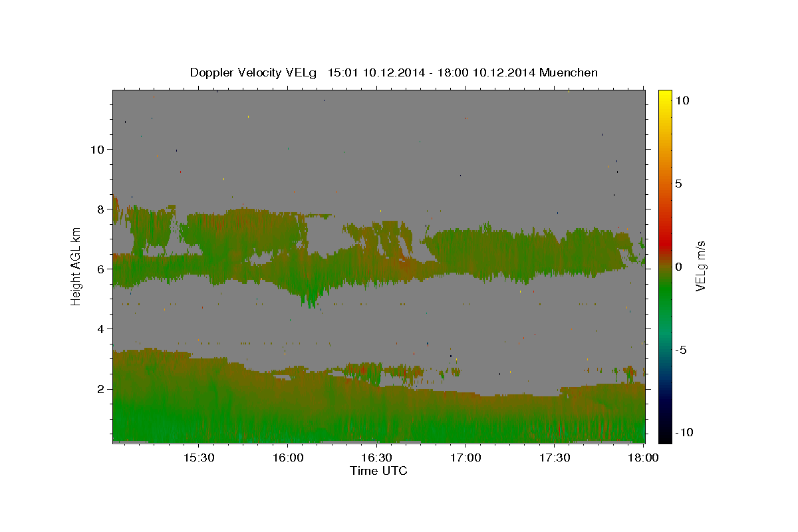Click the plot title 'Doppler Velocity VELg'
The width and height of the screenshot is (798, 532).
253,72
